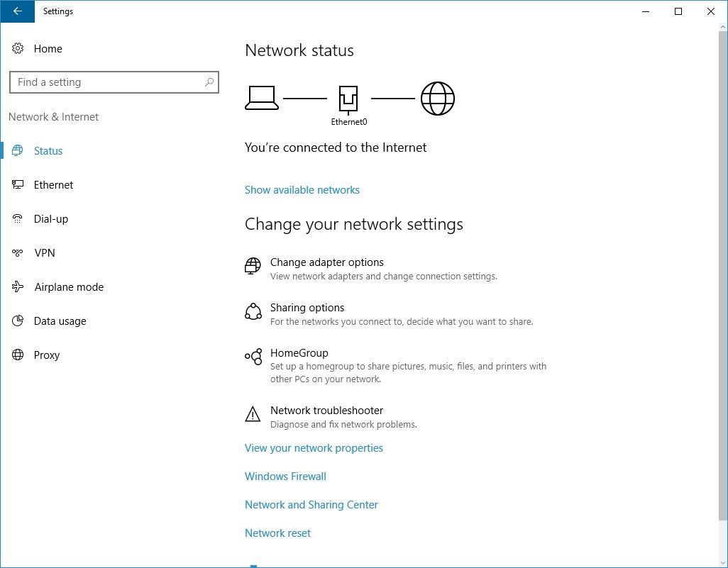The width and height of the screenshot is (728, 568).
Task: Open Airplane mode settings
Action: (68, 287)
